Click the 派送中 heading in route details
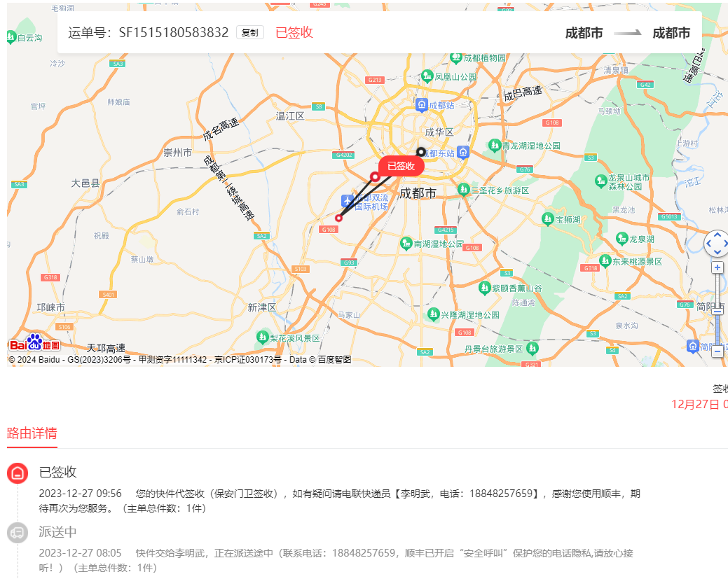Image resolution: width=728 pixels, height=579 pixels. (x=57, y=531)
